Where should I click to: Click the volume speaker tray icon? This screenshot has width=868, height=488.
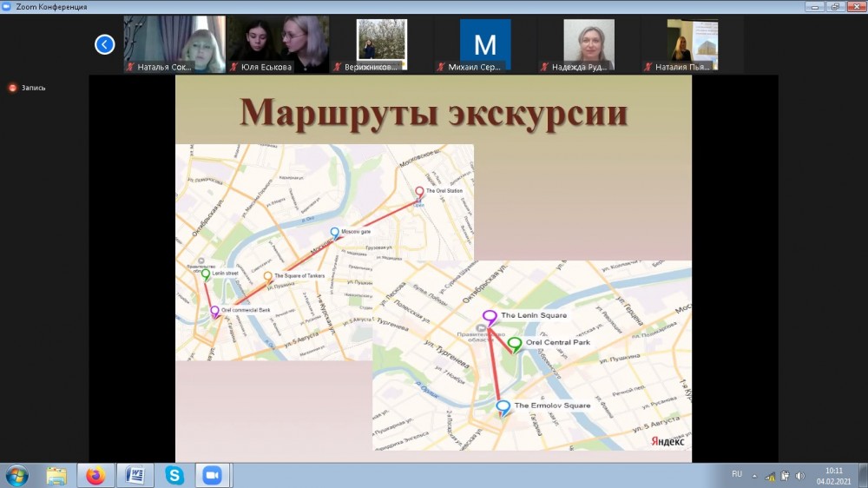[799, 476]
